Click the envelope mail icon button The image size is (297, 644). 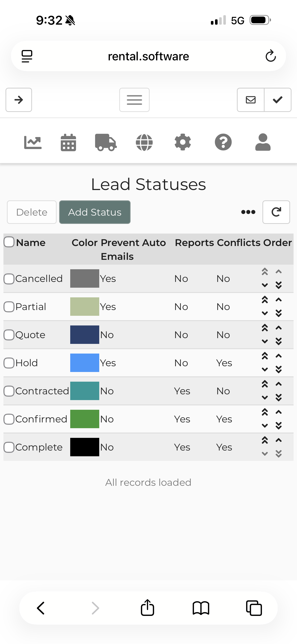pos(250,100)
